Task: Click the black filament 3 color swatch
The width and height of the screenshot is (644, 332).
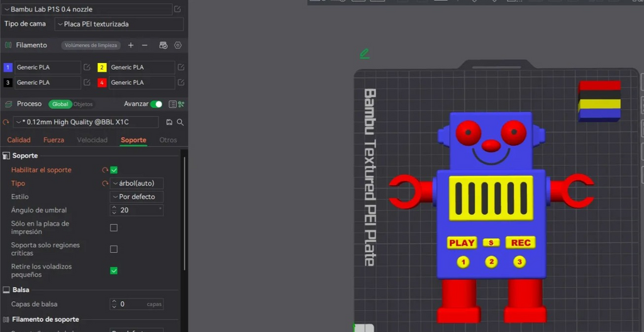Action: [8, 82]
